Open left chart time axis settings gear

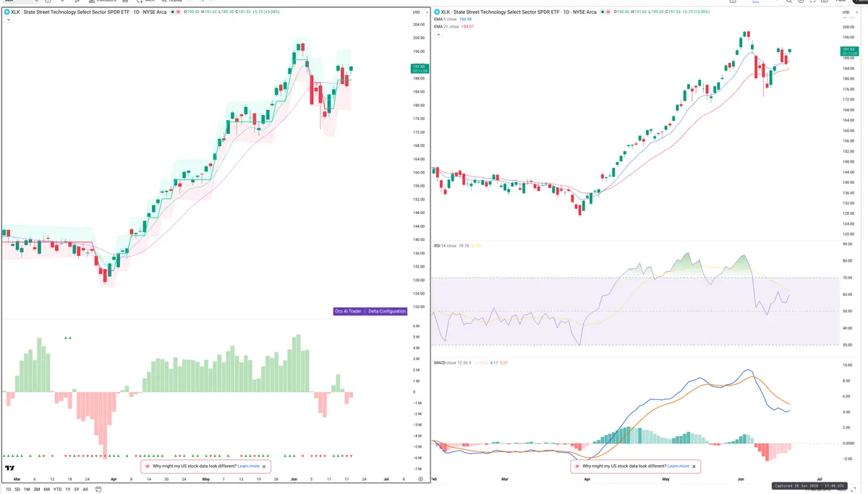[x=420, y=480]
